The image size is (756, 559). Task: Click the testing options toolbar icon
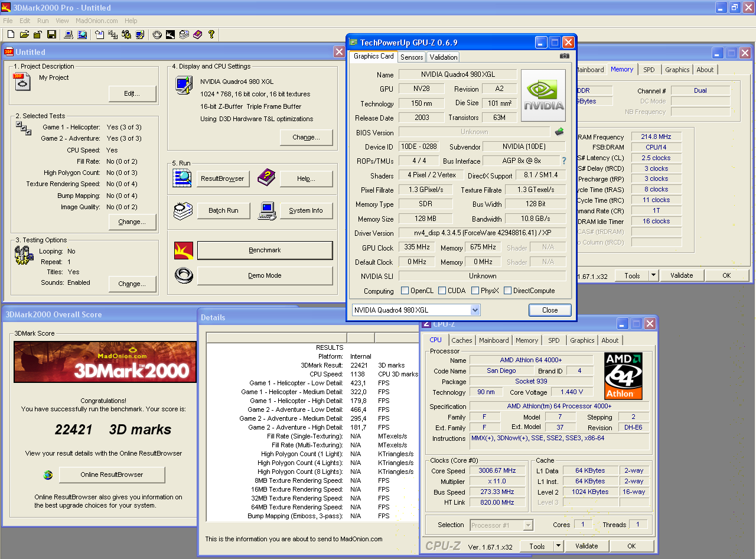(x=126, y=35)
